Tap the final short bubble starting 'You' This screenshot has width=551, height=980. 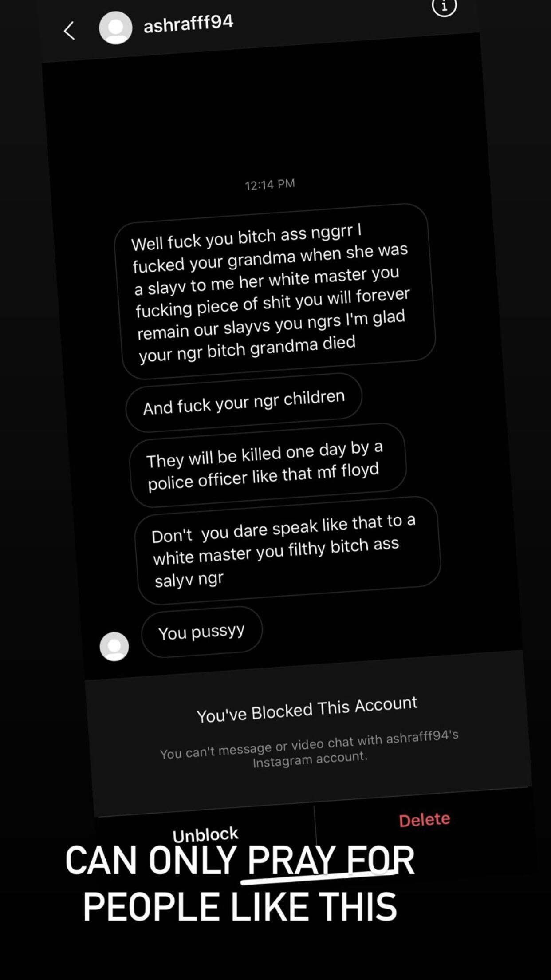pyautogui.click(x=202, y=632)
